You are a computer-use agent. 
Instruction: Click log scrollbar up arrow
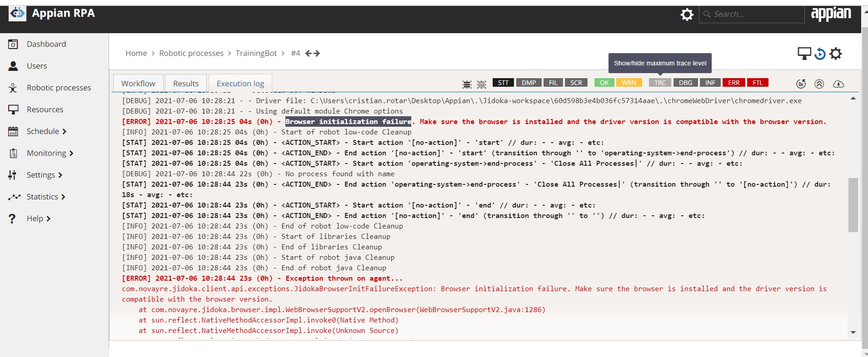click(x=853, y=98)
